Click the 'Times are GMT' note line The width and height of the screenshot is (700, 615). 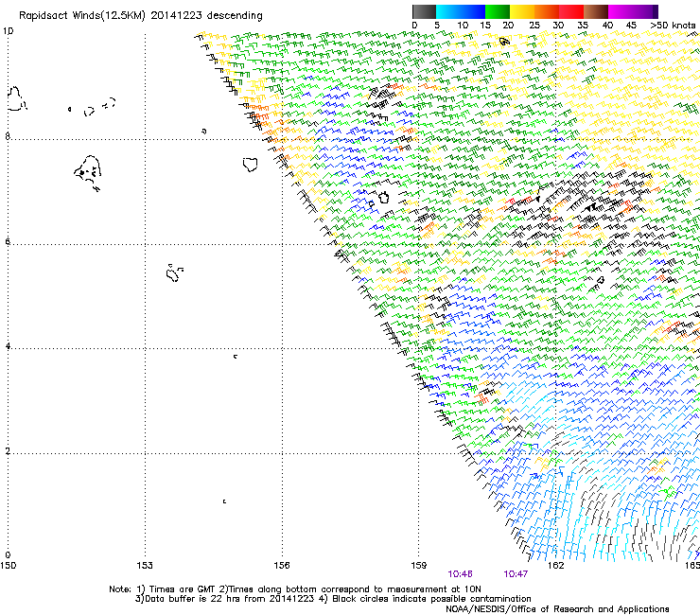coord(294,589)
